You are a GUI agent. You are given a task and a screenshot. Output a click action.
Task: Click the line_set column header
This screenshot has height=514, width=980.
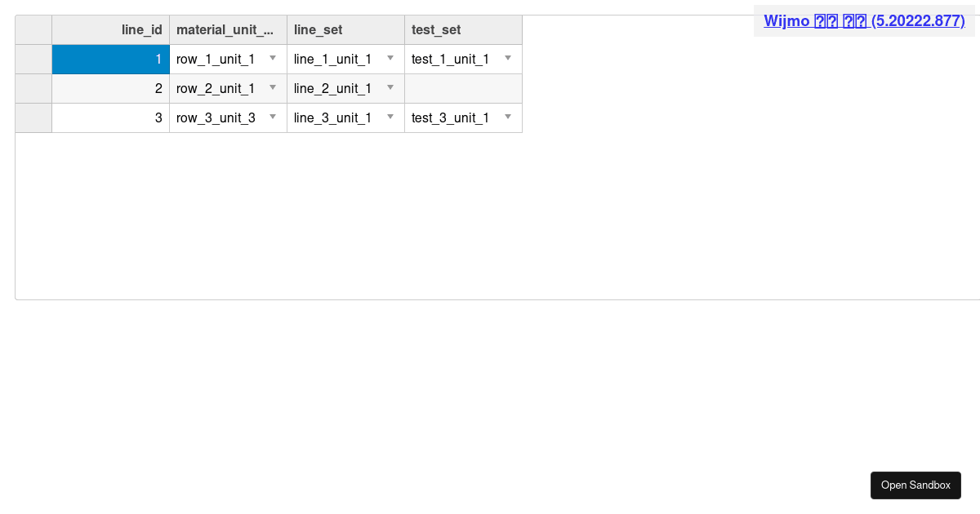coord(346,30)
